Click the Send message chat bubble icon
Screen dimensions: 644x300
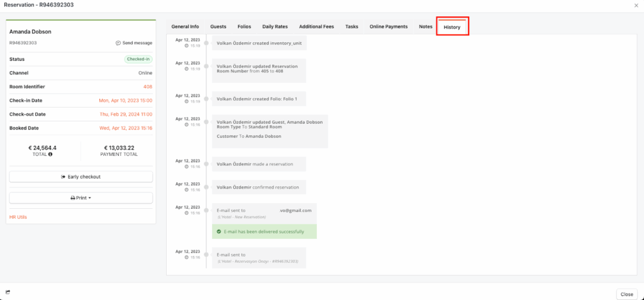click(x=118, y=43)
